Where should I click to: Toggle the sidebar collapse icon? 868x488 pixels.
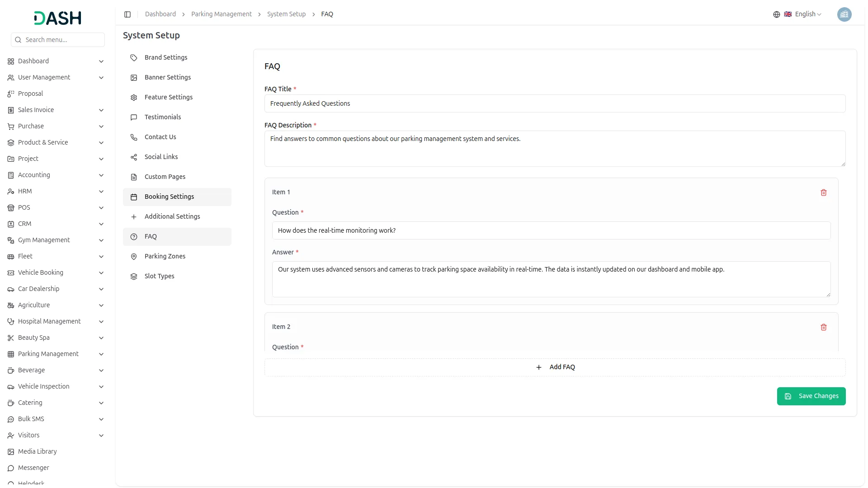tap(127, 14)
